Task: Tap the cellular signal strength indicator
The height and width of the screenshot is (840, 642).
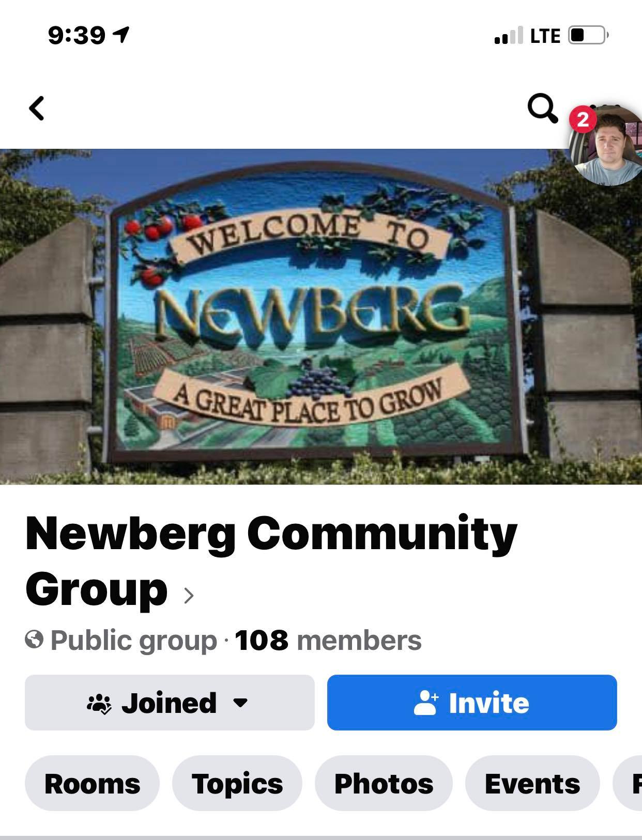Action: pos(509,35)
